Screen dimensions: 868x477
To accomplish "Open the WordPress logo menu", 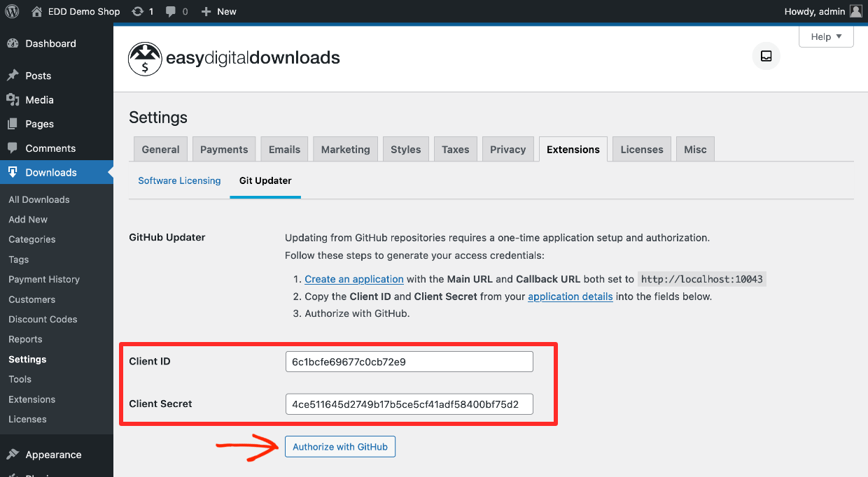I will point(12,11).
